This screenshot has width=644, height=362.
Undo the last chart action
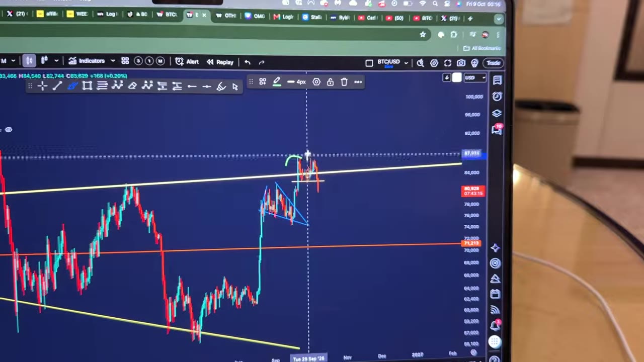(x=248, y=62)
